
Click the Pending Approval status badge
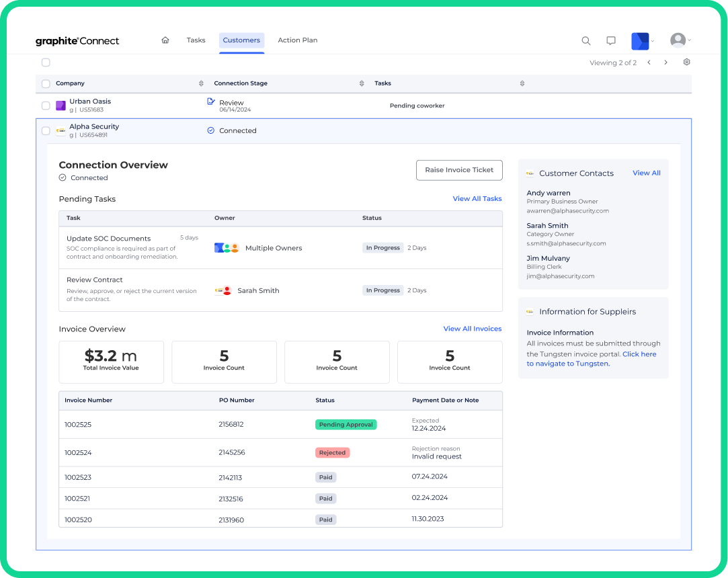point(346,425)
